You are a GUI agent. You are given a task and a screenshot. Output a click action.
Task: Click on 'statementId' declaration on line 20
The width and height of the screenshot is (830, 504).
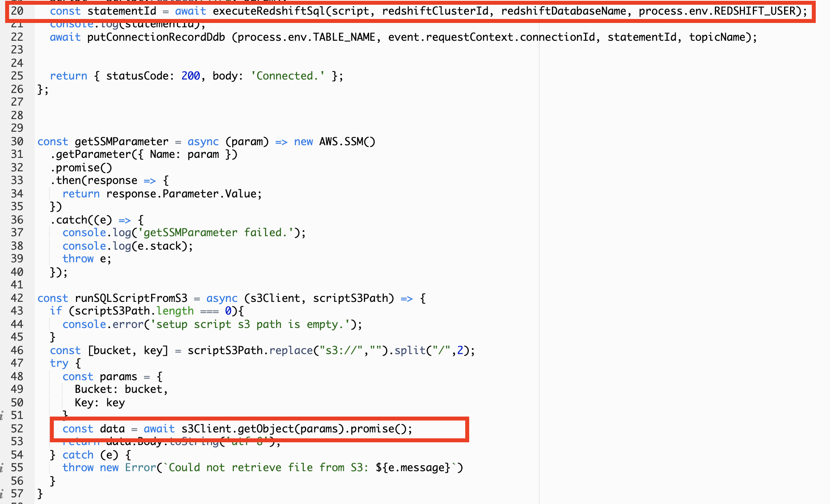point(122,11)
